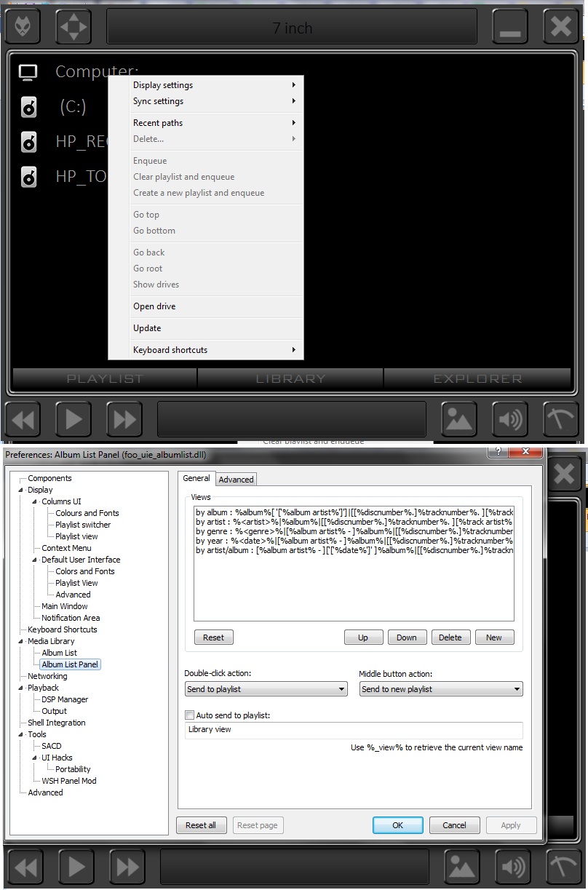The image size is (588, 890).
Task: Click the Reset all button
Action: pyautogui.click(x=201, y=825)
